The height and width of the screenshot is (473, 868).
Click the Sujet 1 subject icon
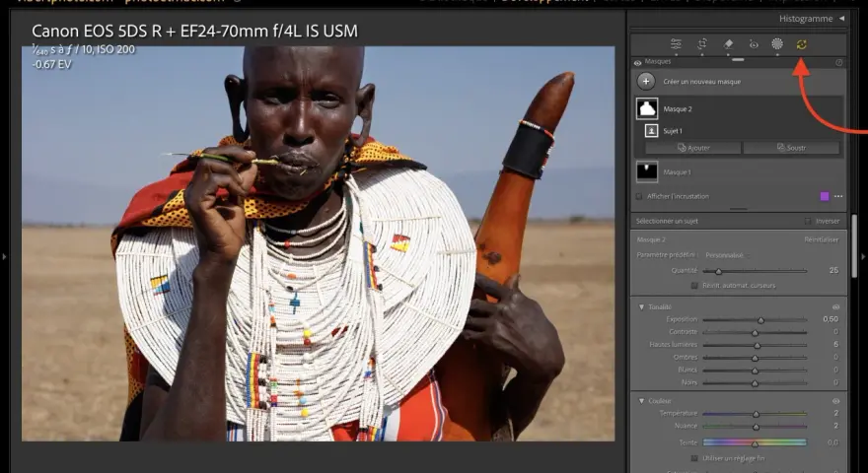pos(651,131)
